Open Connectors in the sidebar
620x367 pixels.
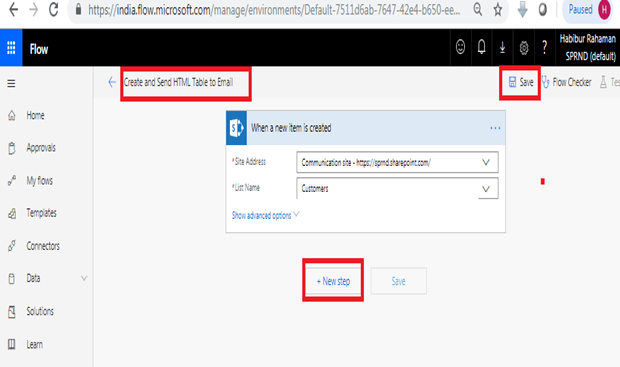click(34, 246)
